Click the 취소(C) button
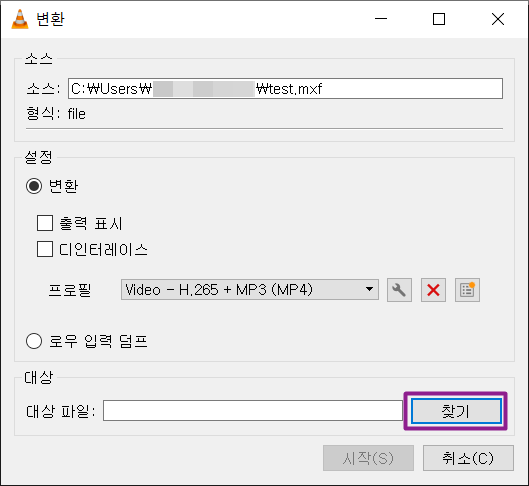 (468, 458)
